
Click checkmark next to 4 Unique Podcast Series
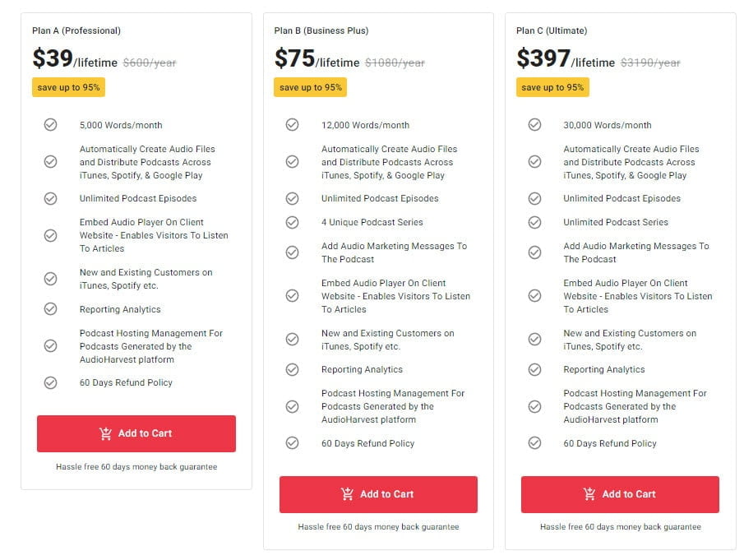[292, 222]
